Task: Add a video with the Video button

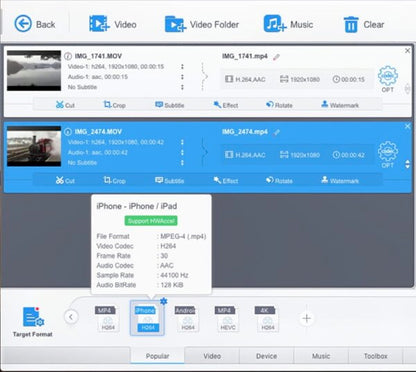Action: point(113,24)
